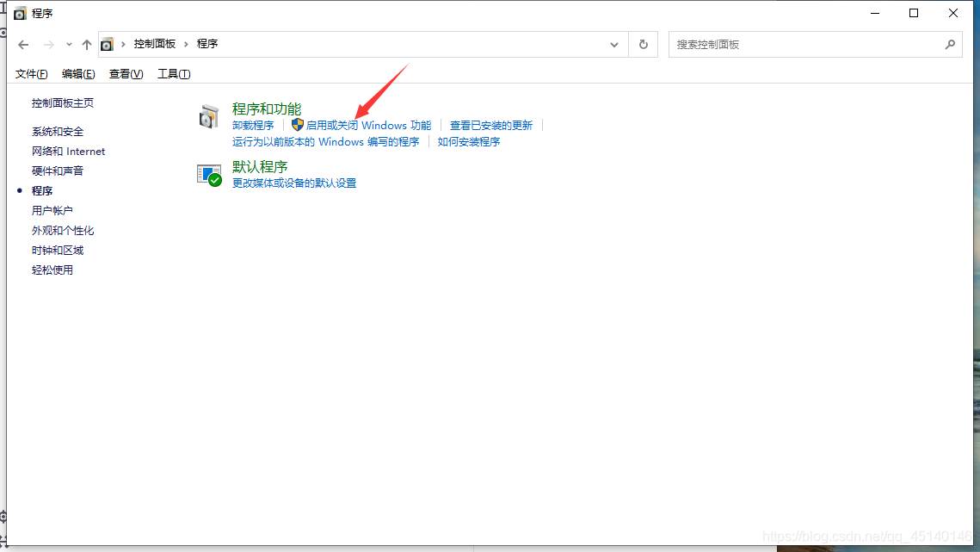
Task: Expand chevron between 控制面板 and 程序
Action: tap(186, 45)
